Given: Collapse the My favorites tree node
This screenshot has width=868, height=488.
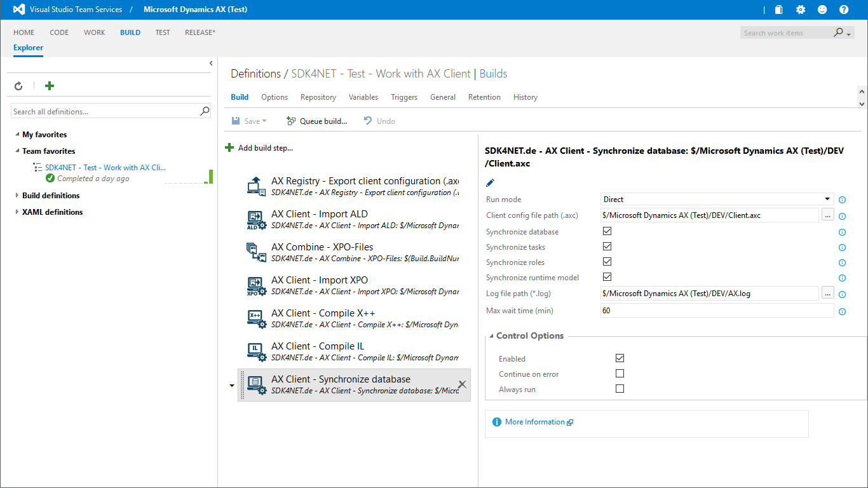Looking at the screenshot, I should click(17, 135).
